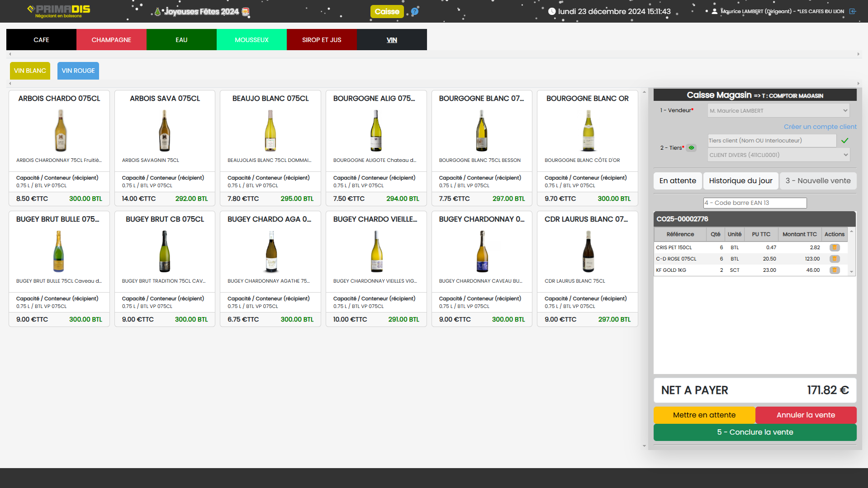Select the CAFE category tab

[41, 40]
